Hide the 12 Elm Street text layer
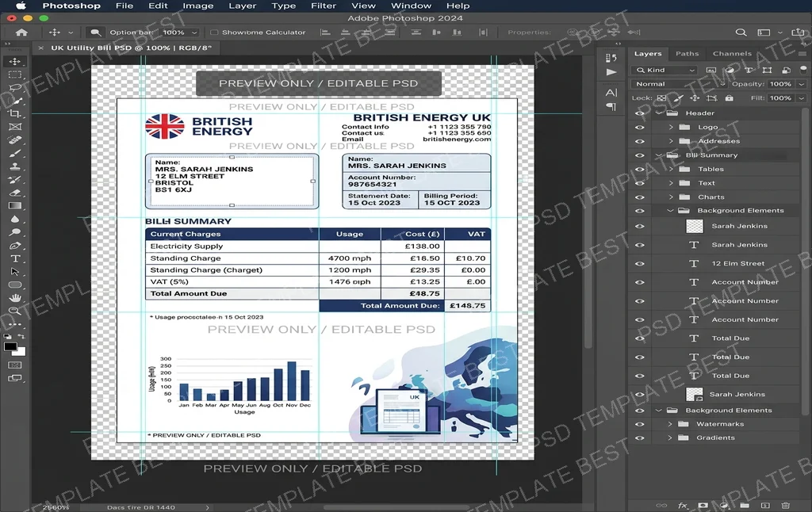The image size is (812, 512). 640,263
